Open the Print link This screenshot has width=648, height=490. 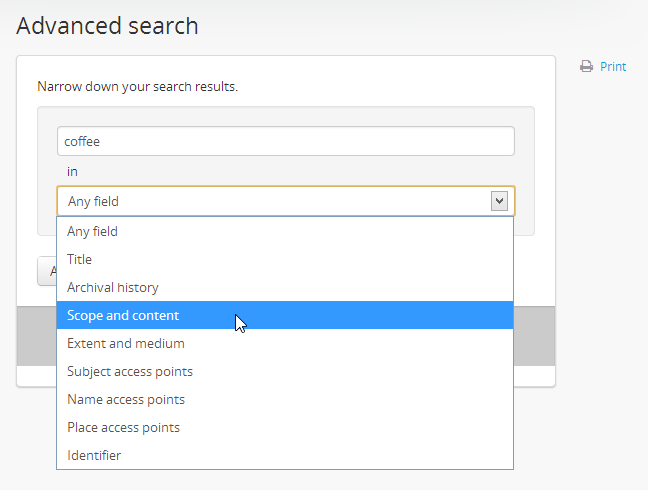point(612,67)
